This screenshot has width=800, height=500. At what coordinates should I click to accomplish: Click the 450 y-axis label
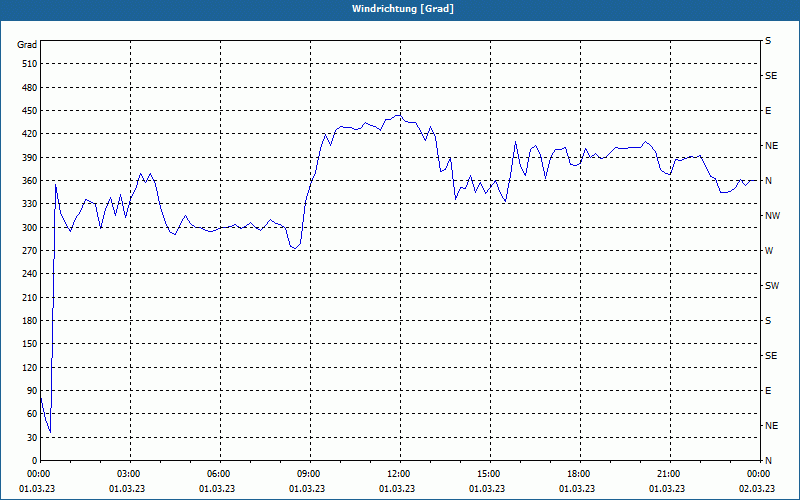pos(30,111)
